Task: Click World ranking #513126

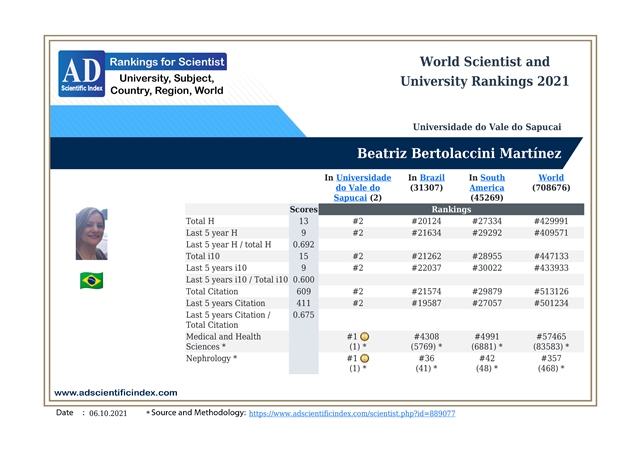Action: click(551, 291)
